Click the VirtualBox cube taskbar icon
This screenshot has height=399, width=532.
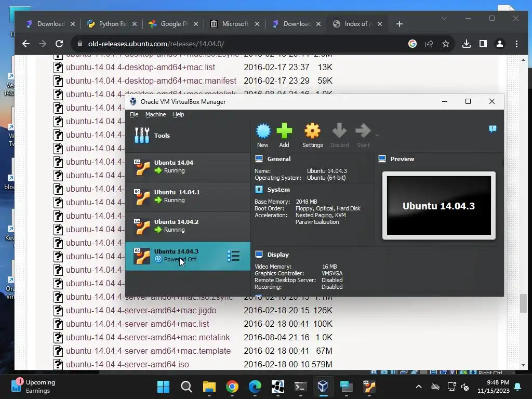coord(323,387)
